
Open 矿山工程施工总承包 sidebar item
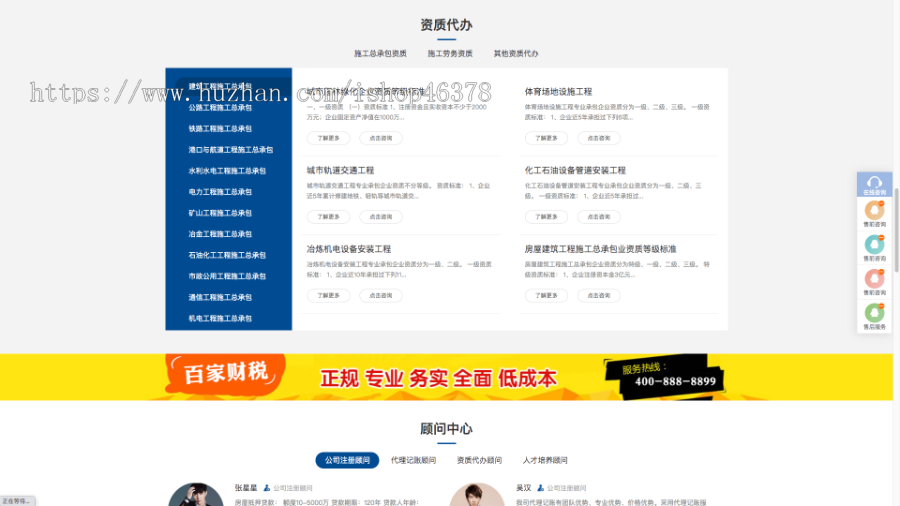220,213
